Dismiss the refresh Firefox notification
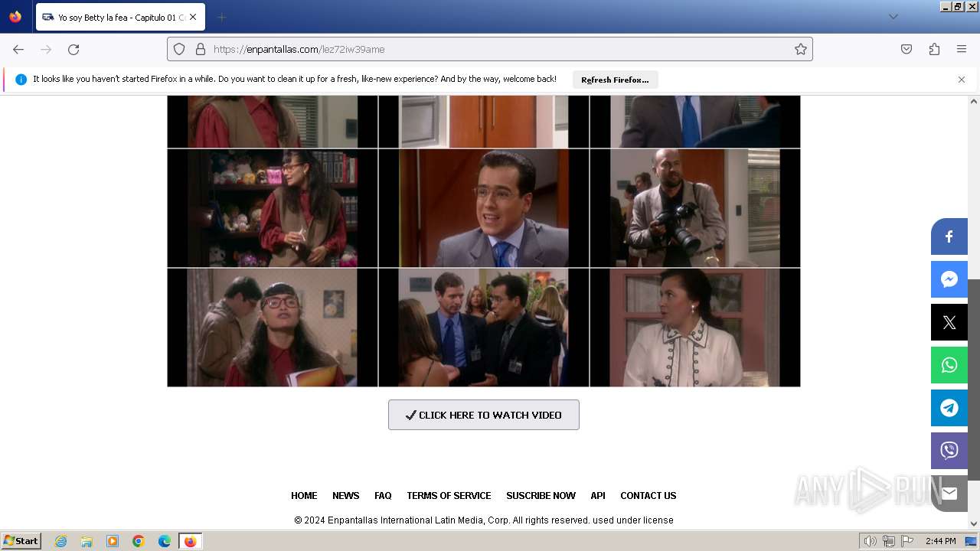This screenshot has width=980, height=551. pyautogui.click(x=962, y=80)
